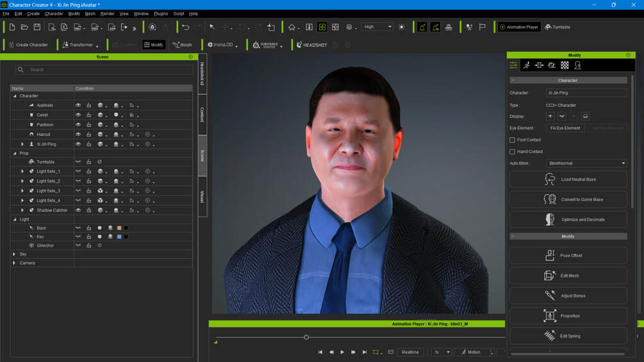Enable the Foot Contact checkbox

point(512,140)
